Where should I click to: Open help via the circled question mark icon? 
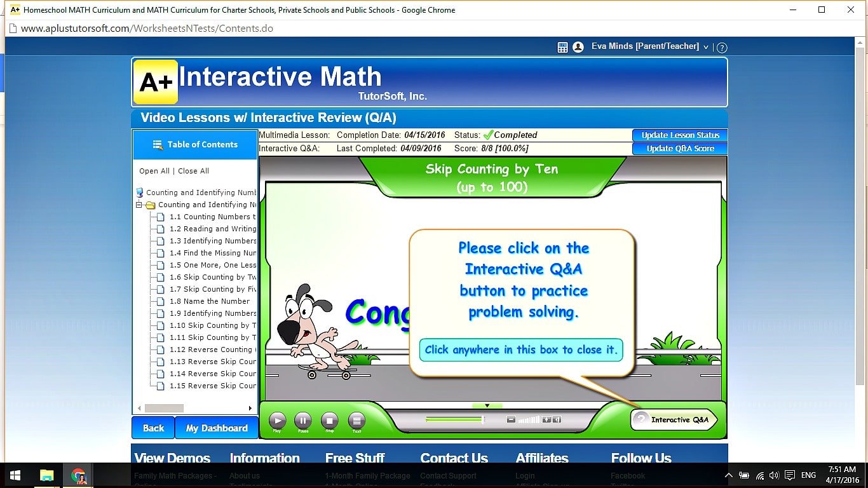click(722, 48)
